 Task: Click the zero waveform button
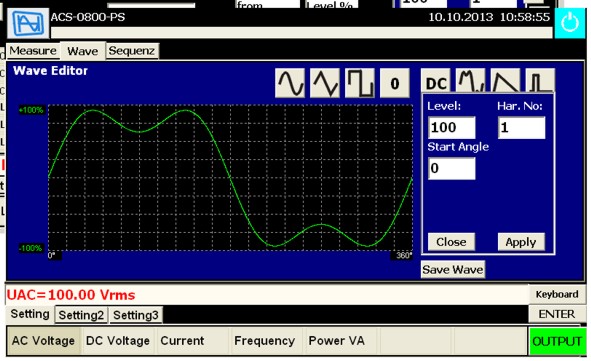[x=395, y=83]
